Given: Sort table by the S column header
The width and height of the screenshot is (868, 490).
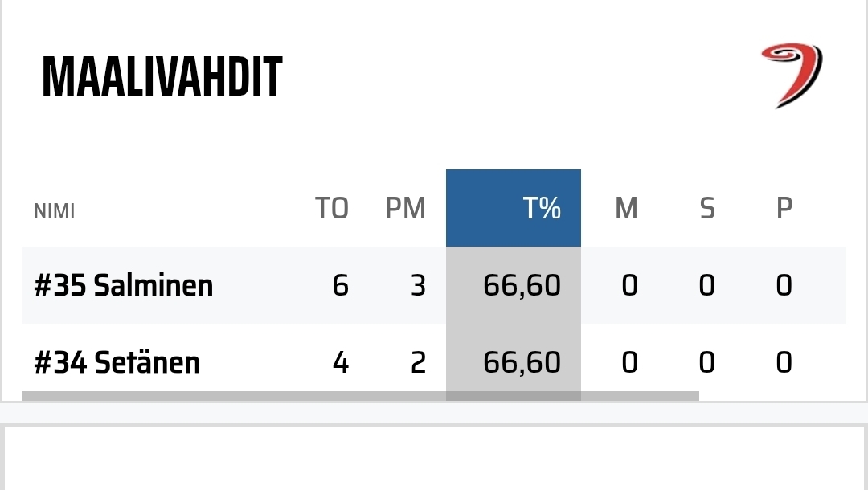Looking at the screenshot, I should coord(706,209).
